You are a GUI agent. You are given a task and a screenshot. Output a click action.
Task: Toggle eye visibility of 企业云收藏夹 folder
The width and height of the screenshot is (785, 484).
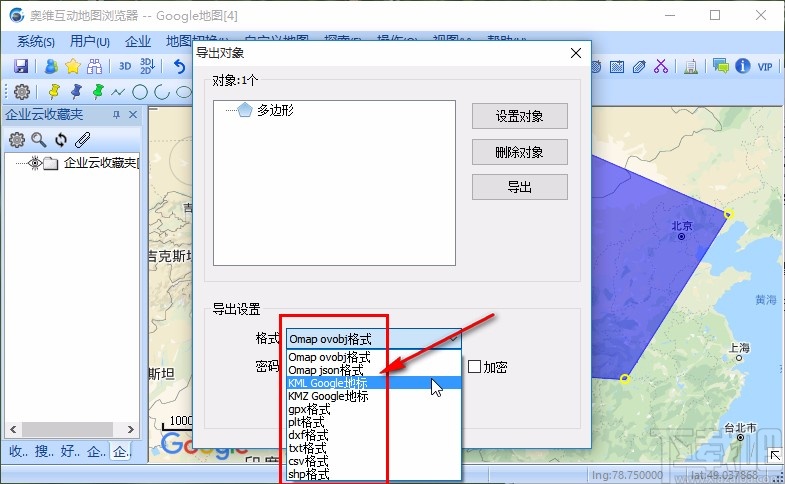[35, 163]
